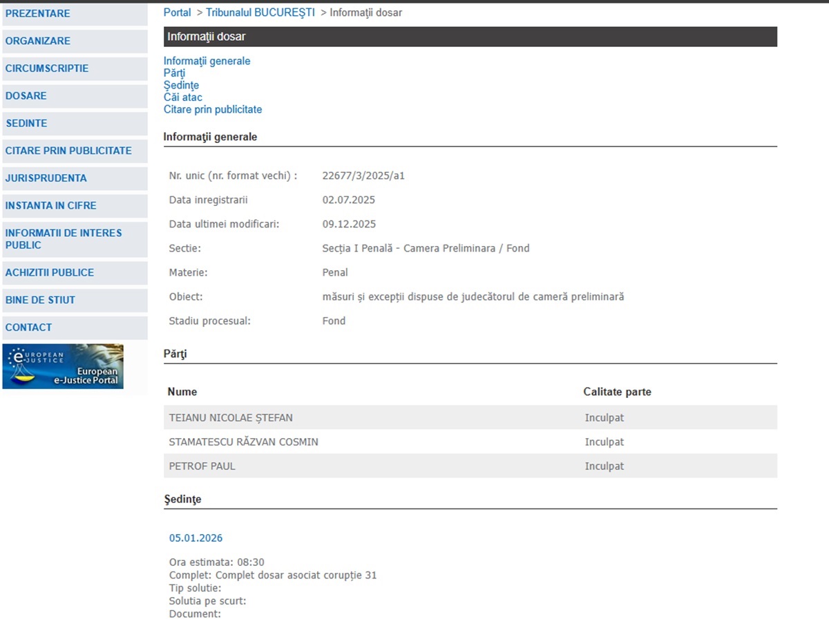The image size is (829, 644).
Task: Open the European e-Justice Portal banner
Action: coord(63,366)
